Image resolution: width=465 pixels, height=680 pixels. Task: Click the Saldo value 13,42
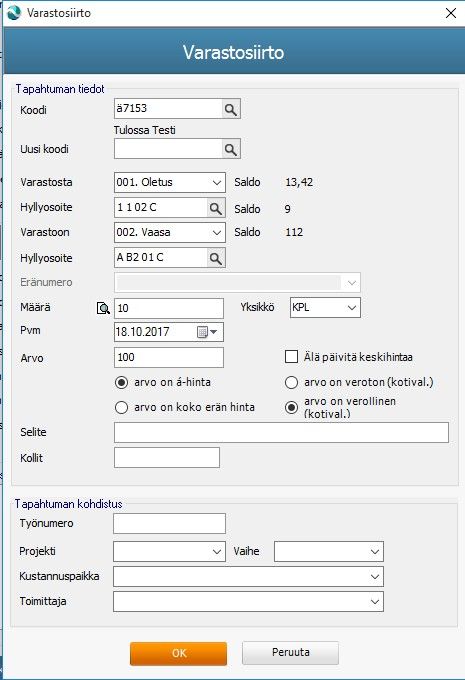pyautogui.click(x=299, y=182)
